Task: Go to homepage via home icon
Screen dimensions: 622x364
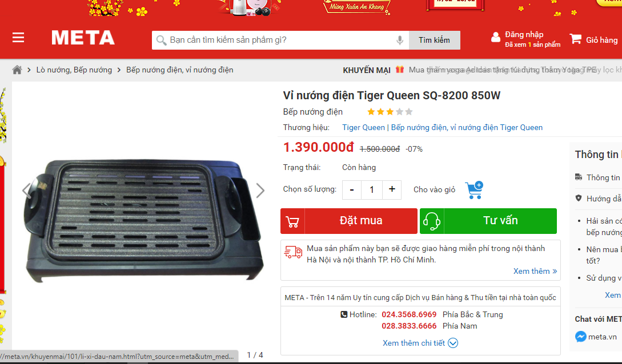Action: (x=17, y=70)
